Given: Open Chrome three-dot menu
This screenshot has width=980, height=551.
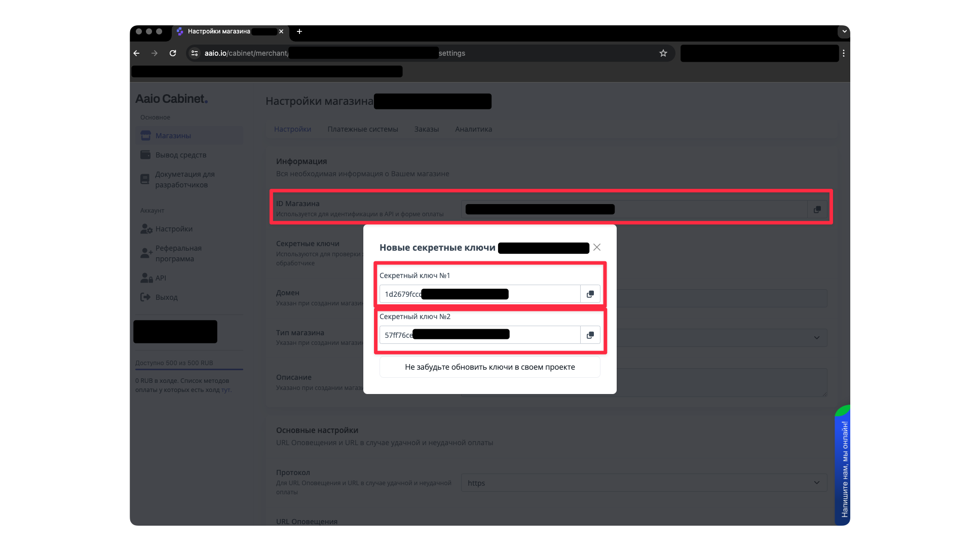Looking at the screenshot, I should click(843, 53).
